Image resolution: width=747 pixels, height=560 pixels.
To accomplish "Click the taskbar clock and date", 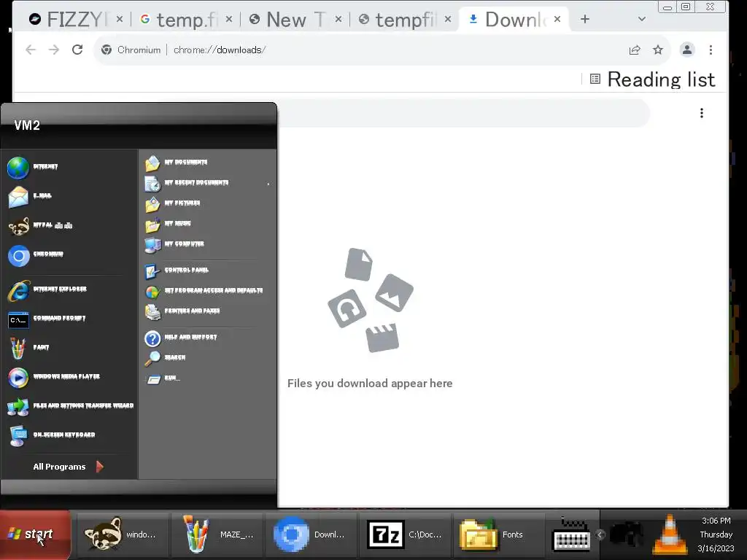I will [x=716, y=534].
